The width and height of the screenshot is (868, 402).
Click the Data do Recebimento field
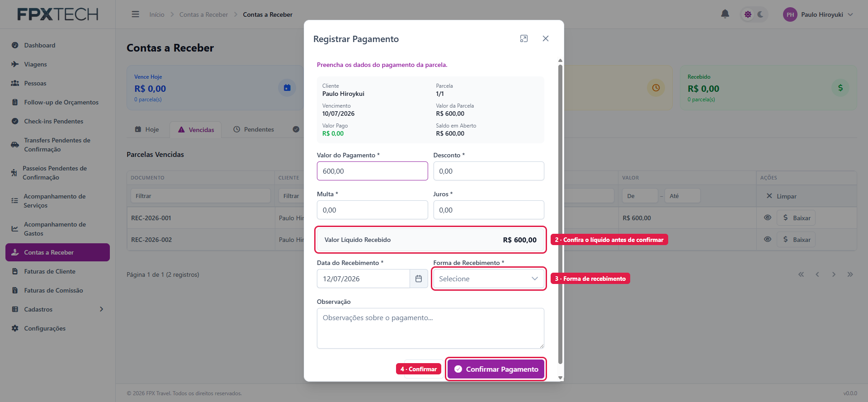[363, 279]
